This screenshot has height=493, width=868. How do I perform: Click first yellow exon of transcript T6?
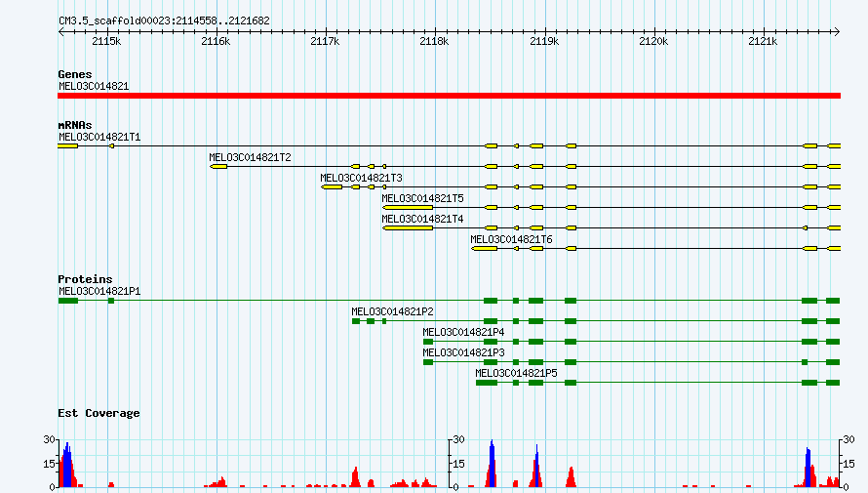pyautogui.click(x=485, y=249)
